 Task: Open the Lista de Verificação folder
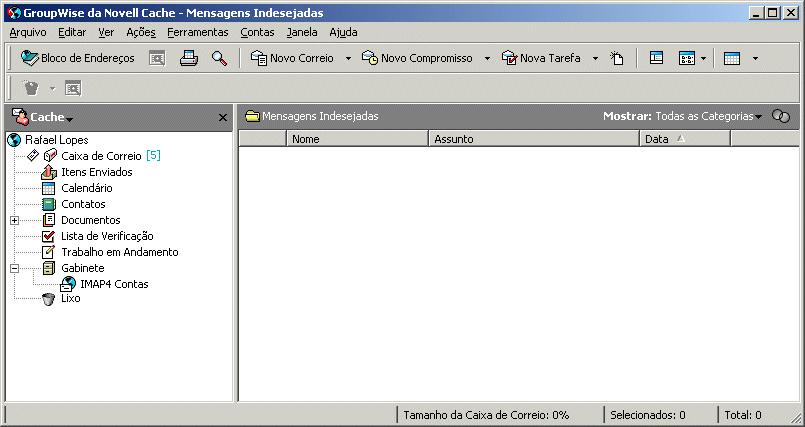tap(107, 236)
